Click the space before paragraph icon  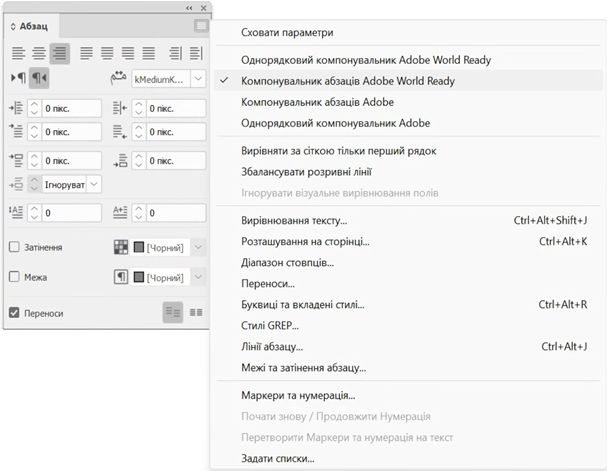16,160
